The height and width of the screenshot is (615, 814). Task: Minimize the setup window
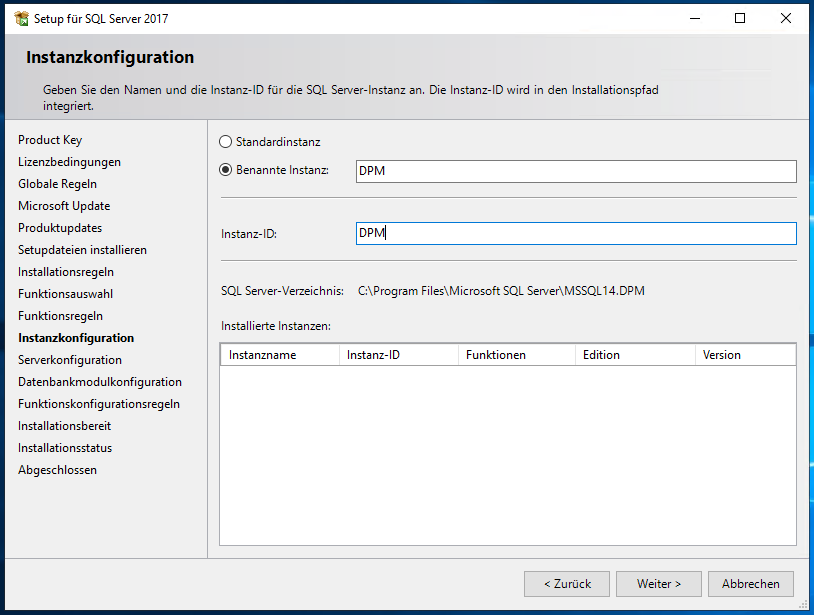(695, 19)
